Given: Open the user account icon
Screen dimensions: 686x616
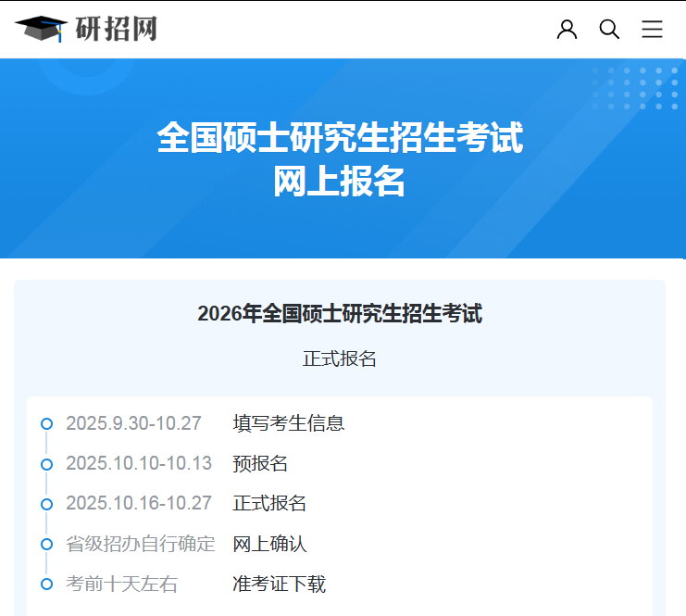Looking at the screenshot, I should (567, 30).
